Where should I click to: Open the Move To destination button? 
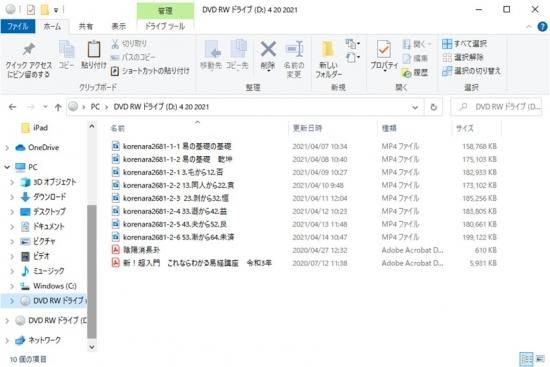(x=212, y=54)
